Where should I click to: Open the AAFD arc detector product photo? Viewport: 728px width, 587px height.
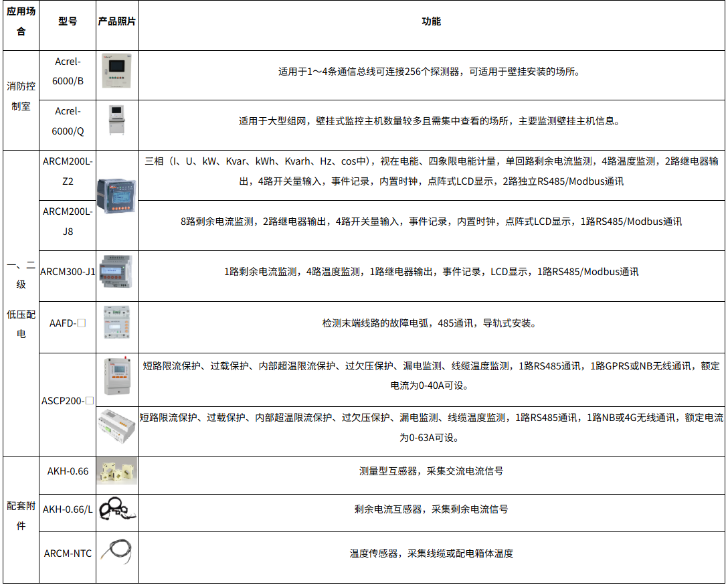(116, 323)
